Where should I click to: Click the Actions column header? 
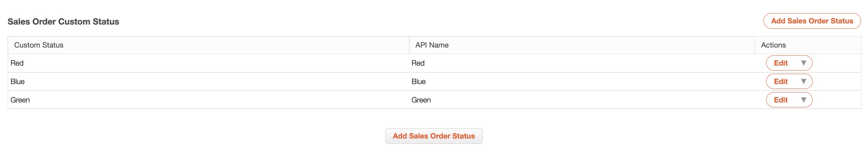(x=773, y=45)
